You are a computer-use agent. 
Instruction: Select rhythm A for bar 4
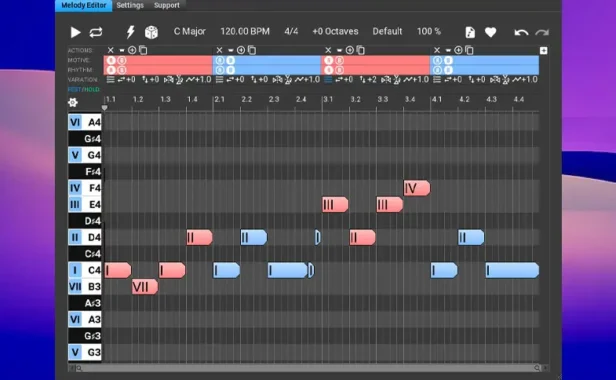[x=438, y=70]
